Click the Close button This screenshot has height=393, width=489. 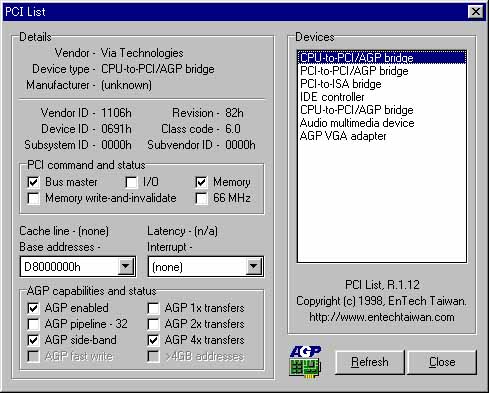click(442, 362)
